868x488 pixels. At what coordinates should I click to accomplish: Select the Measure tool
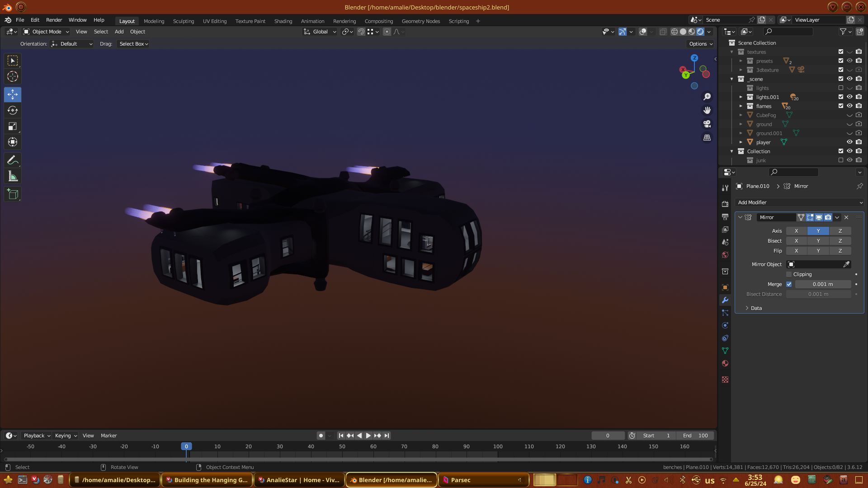tap(13, 177)
